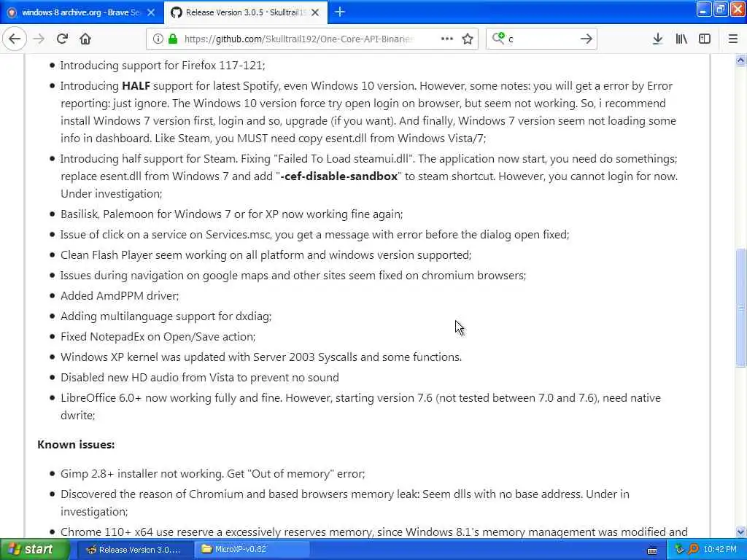Open the library bookshelf icon
Image resolution: width=747 pixels, height=560 pixels.
pyautogui.click(x=681, y=39)
